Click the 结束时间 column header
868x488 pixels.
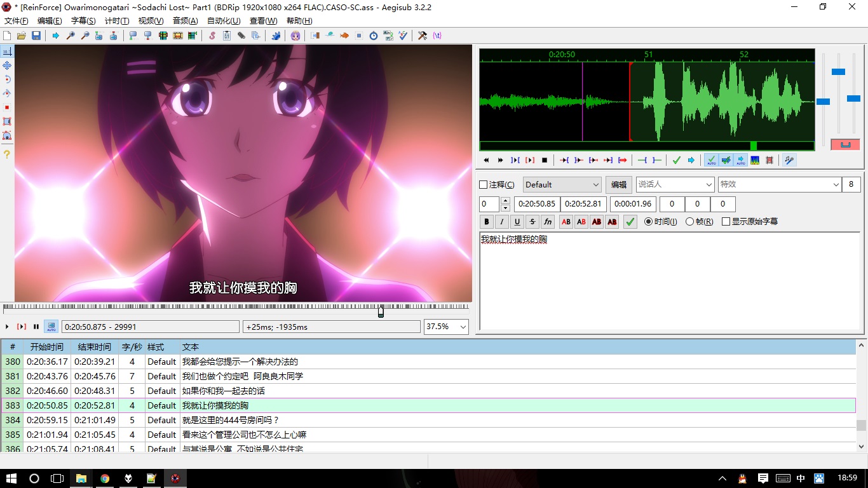tap(95, 347)
